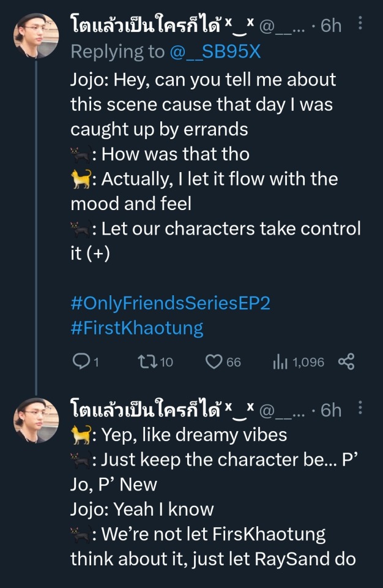Like the first tweet with heart icon

[214, 362]
